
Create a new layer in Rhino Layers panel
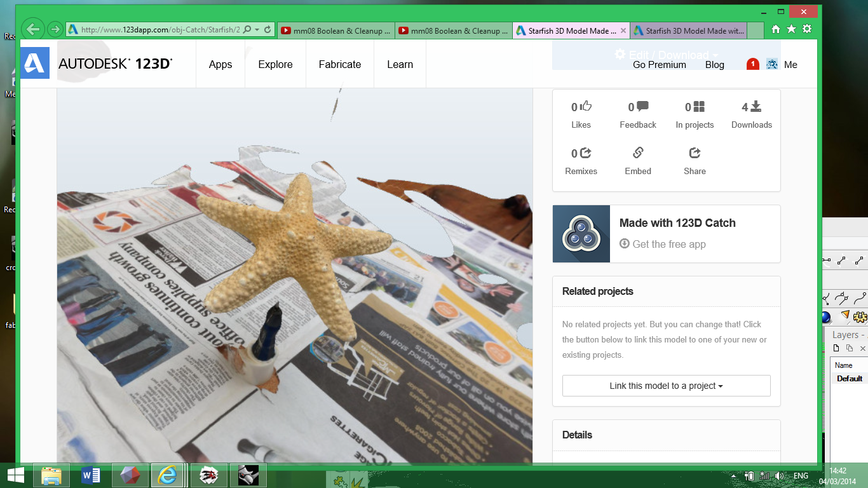coord(836,348)
